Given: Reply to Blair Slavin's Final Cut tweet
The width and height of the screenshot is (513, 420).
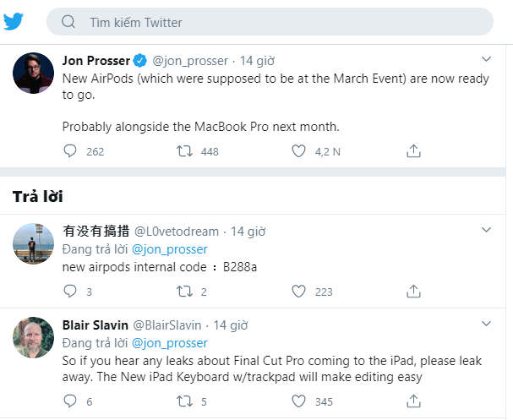Looking at the screenshot, I should (69, 401).
